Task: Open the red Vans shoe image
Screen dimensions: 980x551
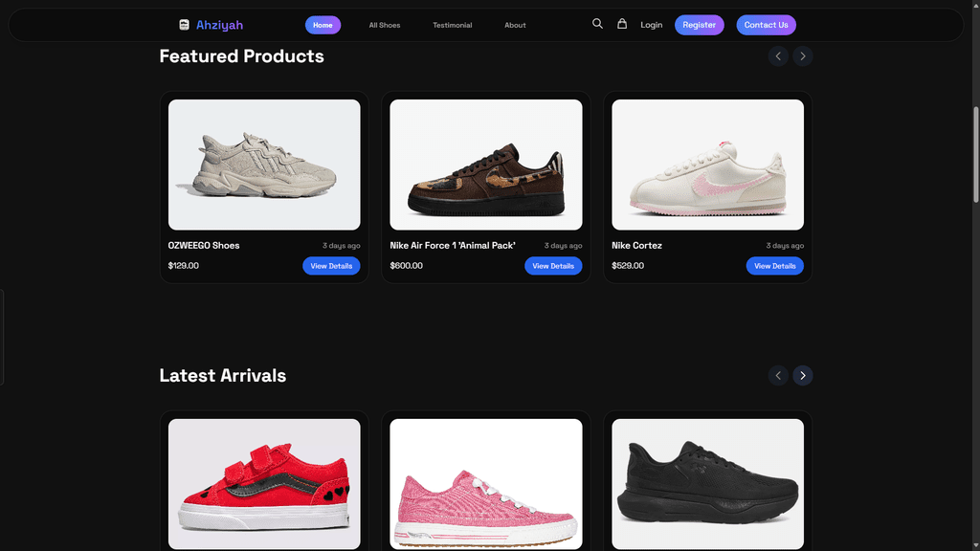Action: point(264,484)
